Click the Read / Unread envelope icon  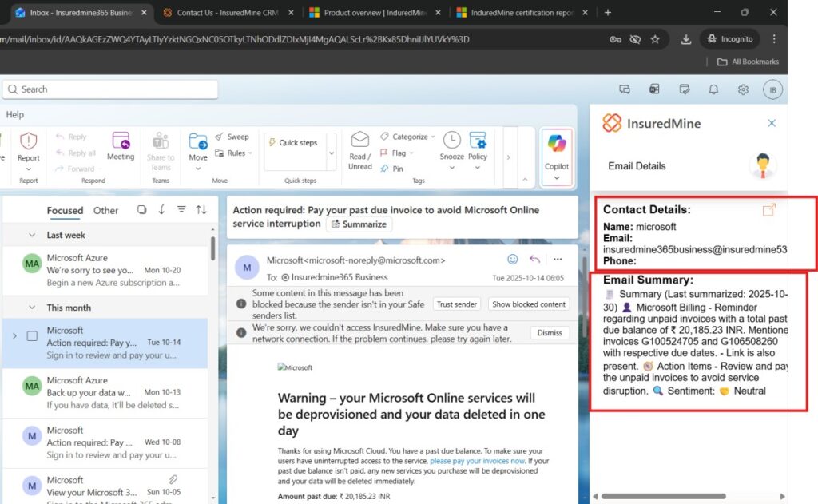click(360, 141)
